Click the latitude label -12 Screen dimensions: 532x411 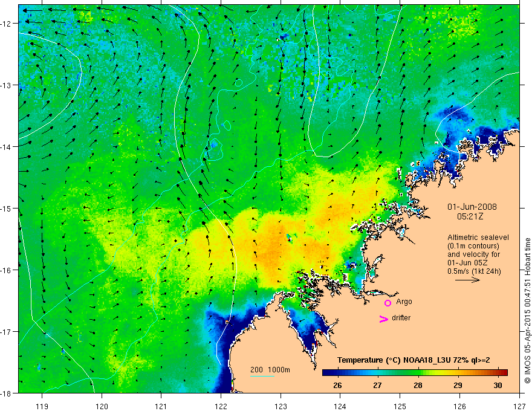tap(7, 24)
